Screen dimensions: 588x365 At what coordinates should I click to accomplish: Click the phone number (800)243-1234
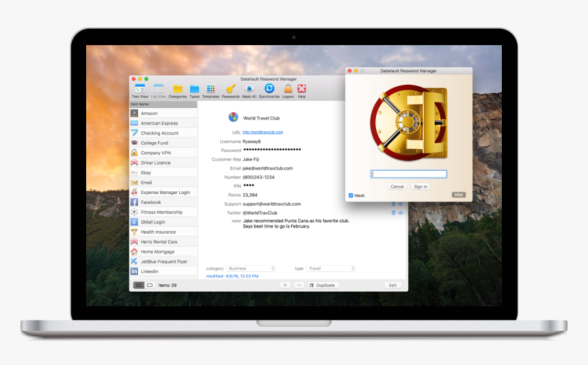point(258,177)
